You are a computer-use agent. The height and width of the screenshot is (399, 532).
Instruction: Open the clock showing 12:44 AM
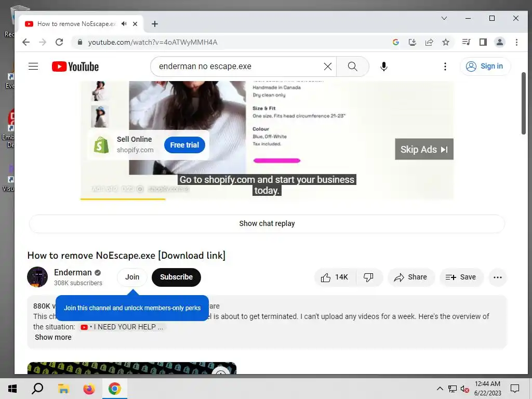click(487, 389)
